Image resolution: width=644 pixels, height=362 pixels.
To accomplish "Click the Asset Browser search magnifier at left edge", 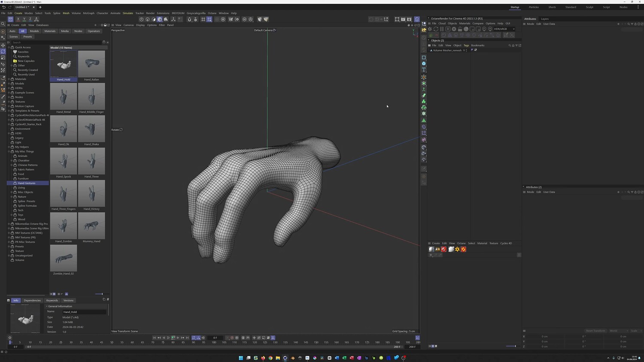I will click(x=3, y=24).
